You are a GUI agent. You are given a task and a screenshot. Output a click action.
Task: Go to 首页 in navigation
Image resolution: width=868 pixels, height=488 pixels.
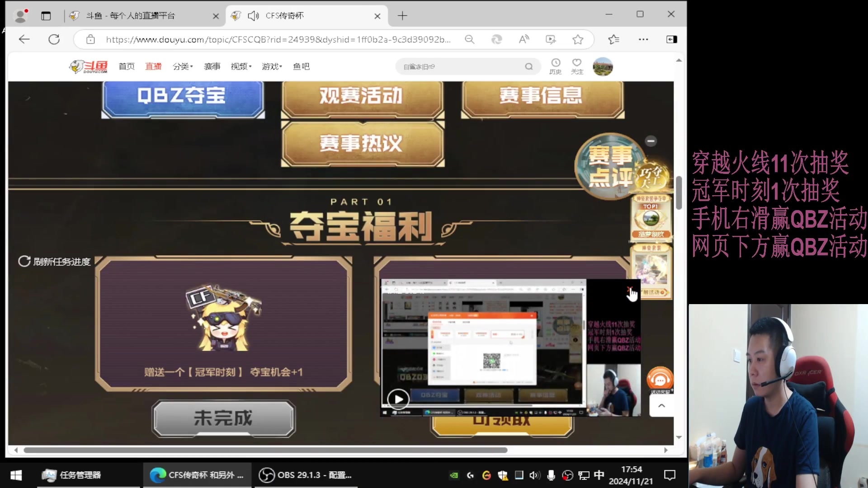point(127,66)
